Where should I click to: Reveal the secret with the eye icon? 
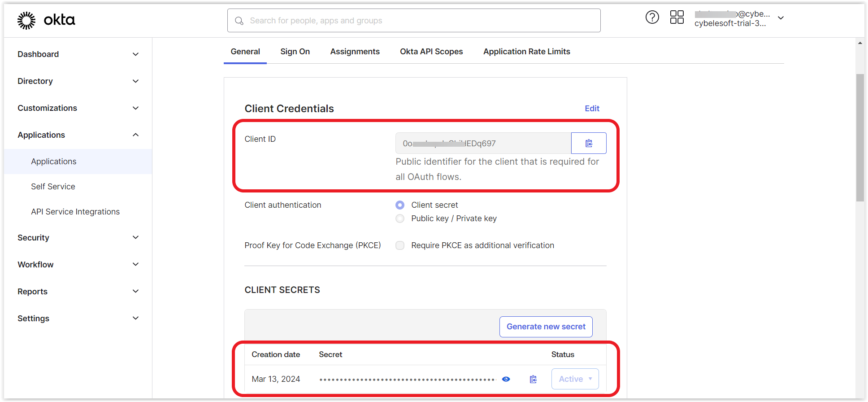(506, 379)
